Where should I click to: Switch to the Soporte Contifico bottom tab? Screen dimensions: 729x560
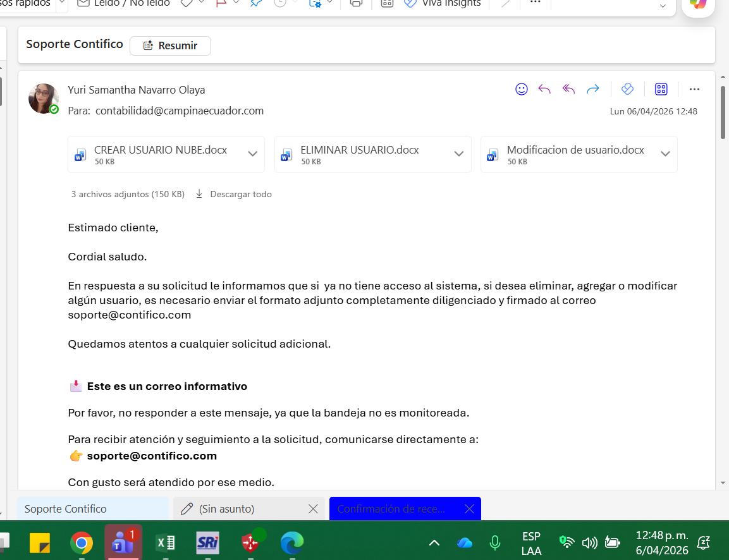[x=93, y=509]
